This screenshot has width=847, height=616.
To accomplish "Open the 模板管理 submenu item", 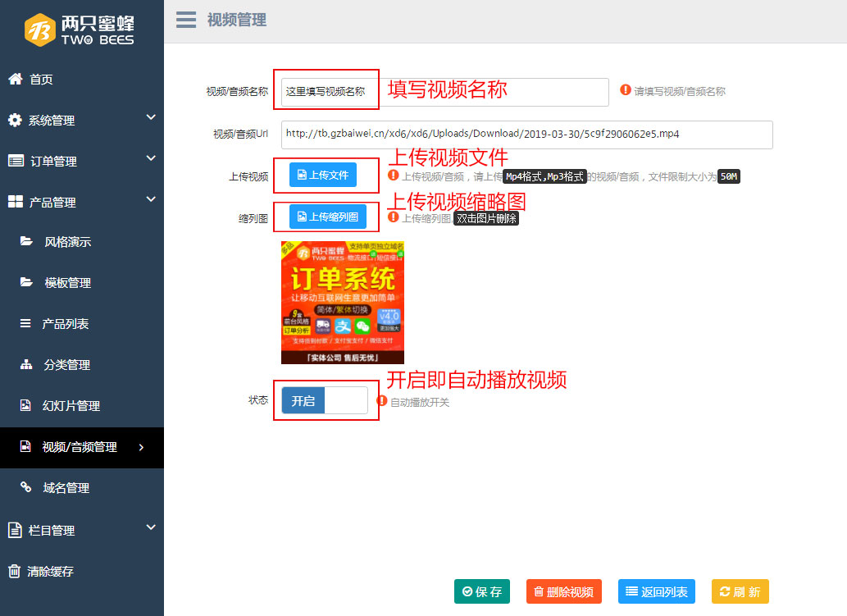I will [x=82, y=283].
